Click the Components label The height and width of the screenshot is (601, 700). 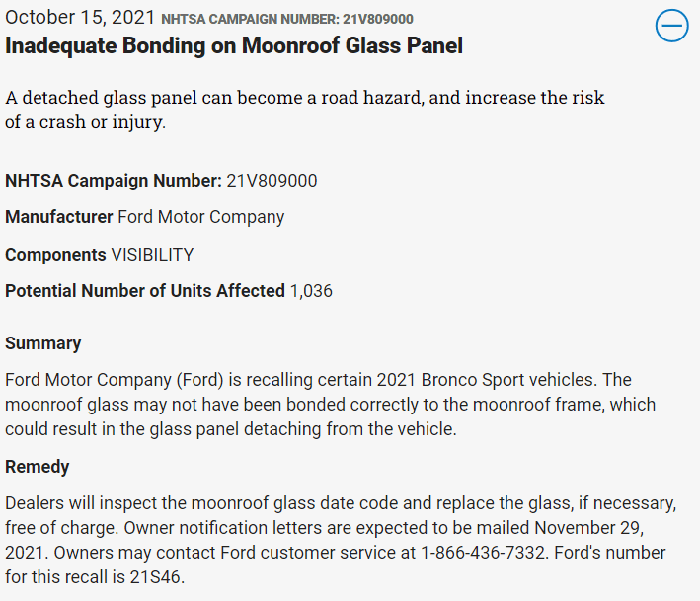pos(56,255)
